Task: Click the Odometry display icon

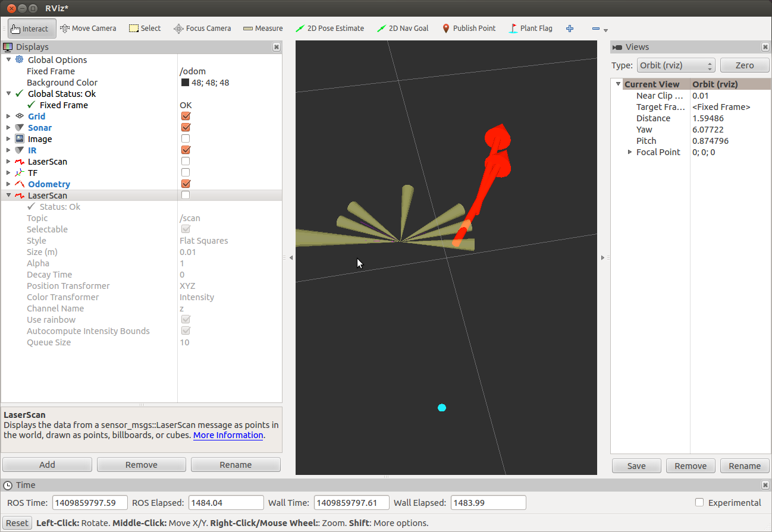Action: 19,184
